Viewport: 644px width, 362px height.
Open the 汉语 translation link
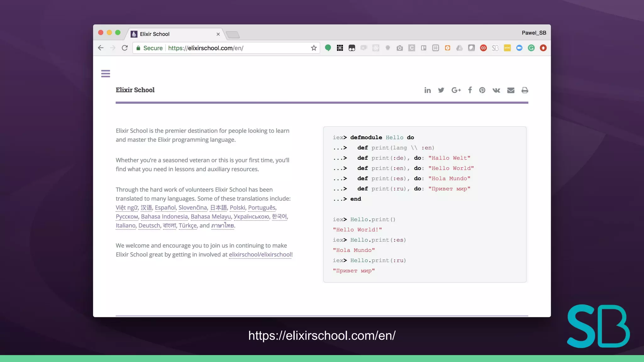click(146, 208)
